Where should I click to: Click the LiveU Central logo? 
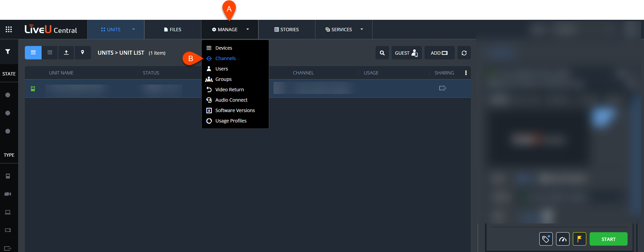[x=51, y=30]
